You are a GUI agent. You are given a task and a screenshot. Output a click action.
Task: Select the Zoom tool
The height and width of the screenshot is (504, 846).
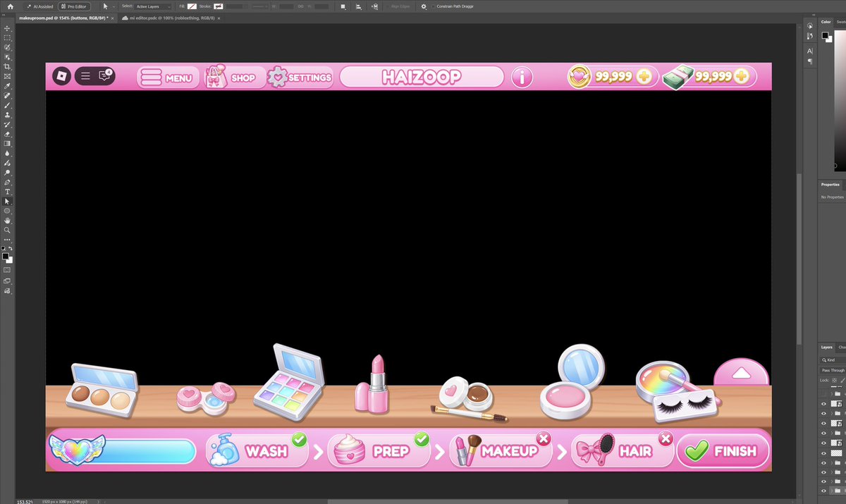[x=7, y=230]
